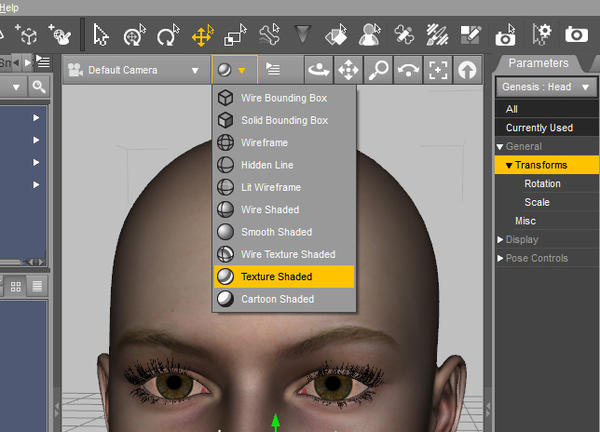Expand the Pose Controls group
Image resolution: width=600 pixels, height=432 pixels.
pos(502,258)
